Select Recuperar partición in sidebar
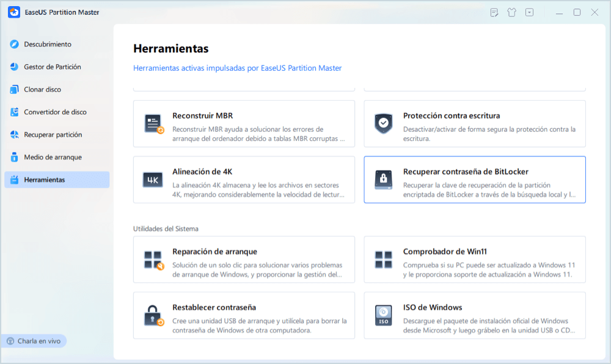 pos(57,134)
